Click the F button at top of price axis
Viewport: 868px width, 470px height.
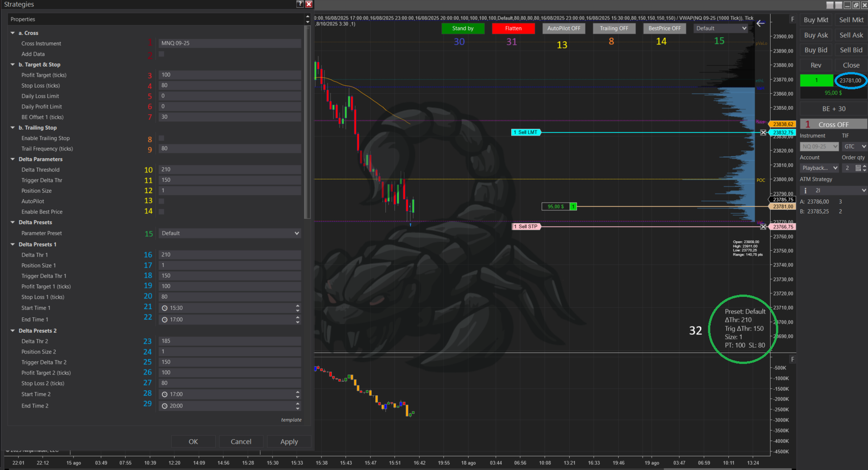coord(793,19)
